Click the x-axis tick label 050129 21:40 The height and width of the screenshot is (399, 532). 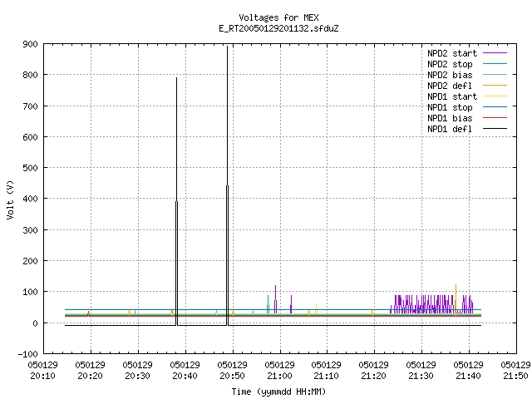(469, 371)
